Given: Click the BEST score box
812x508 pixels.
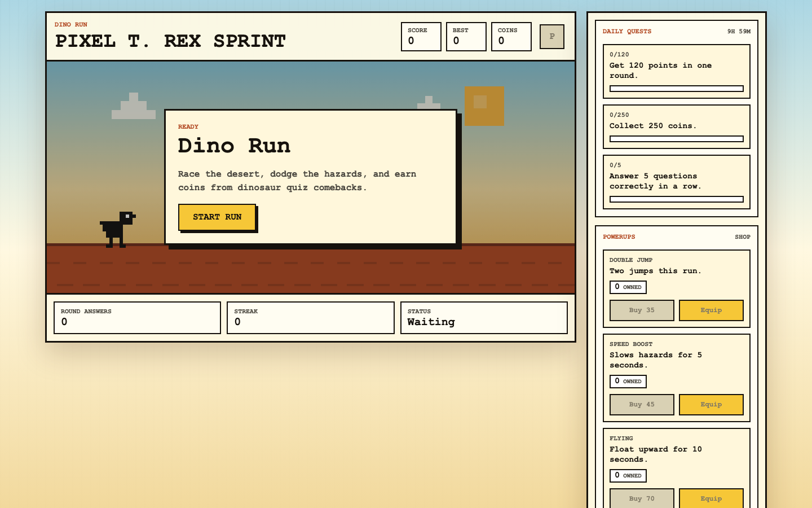Looking at the screenshot, I should click(466, 37).
